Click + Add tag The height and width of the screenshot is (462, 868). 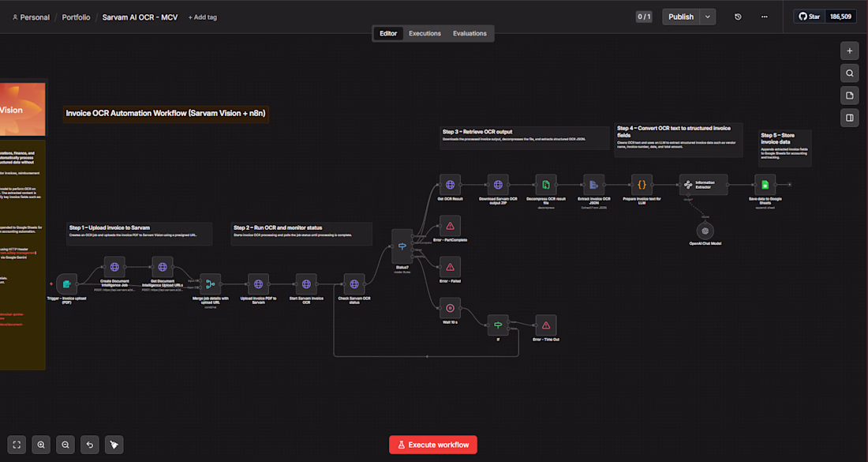click(203, 17)
